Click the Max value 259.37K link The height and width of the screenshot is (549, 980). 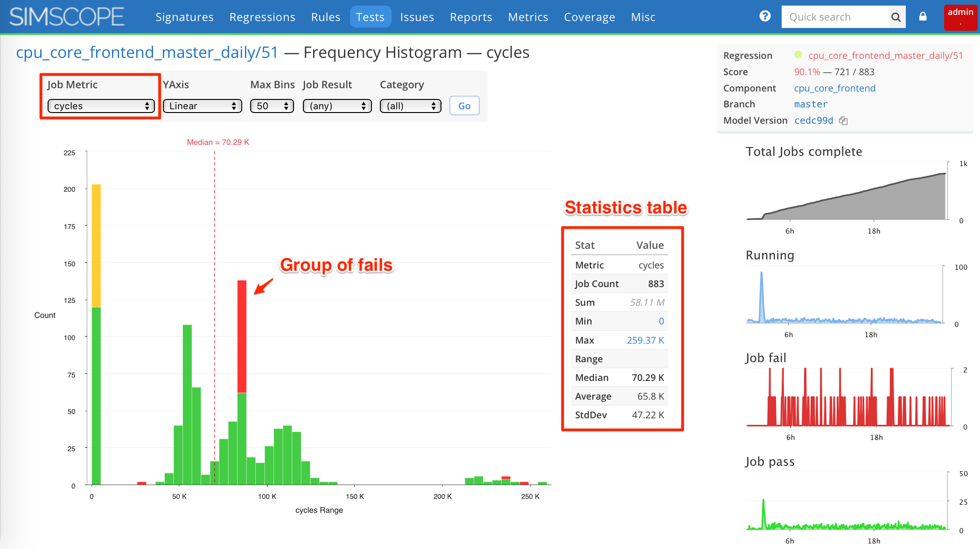point(644,339)
